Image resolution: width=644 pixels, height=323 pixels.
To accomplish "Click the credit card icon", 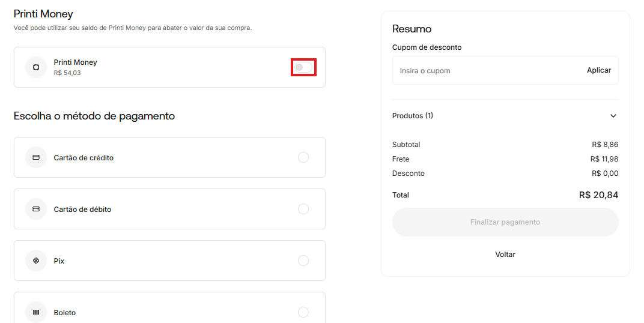I will click(36, 157).
